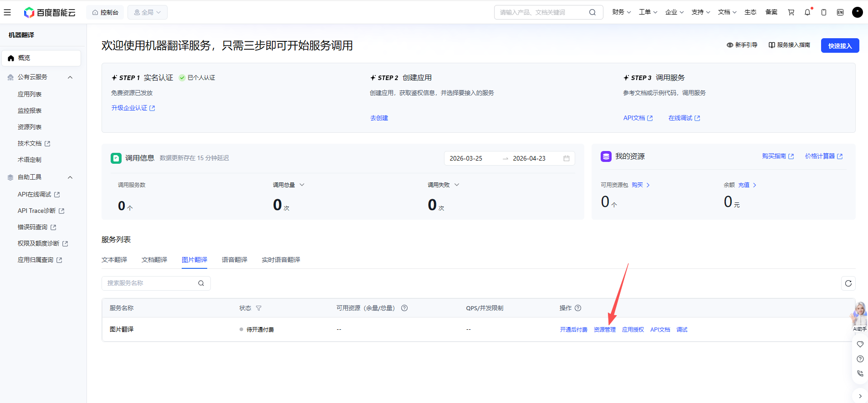Open the user avatar menu
Image resolution: width=868 pixels, height=403 pixels.
pyautogui.click(x=858, y=12)
